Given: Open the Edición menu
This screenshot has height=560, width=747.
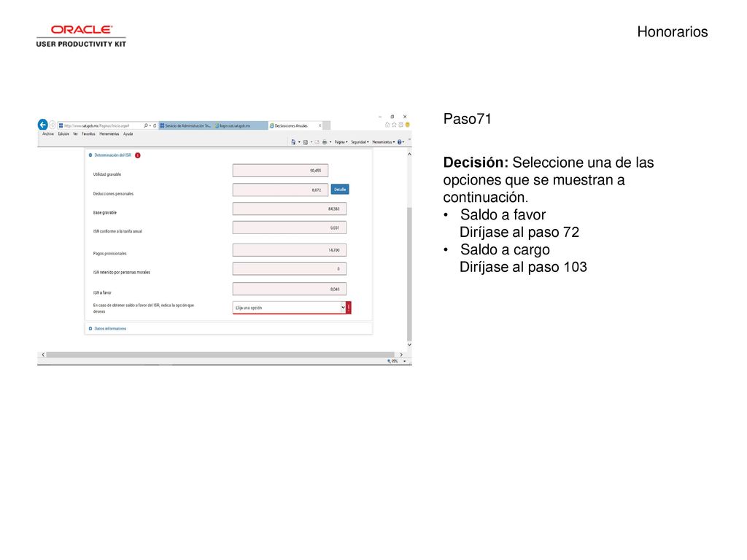Looking at the screenshot, I should coord(64,134).
